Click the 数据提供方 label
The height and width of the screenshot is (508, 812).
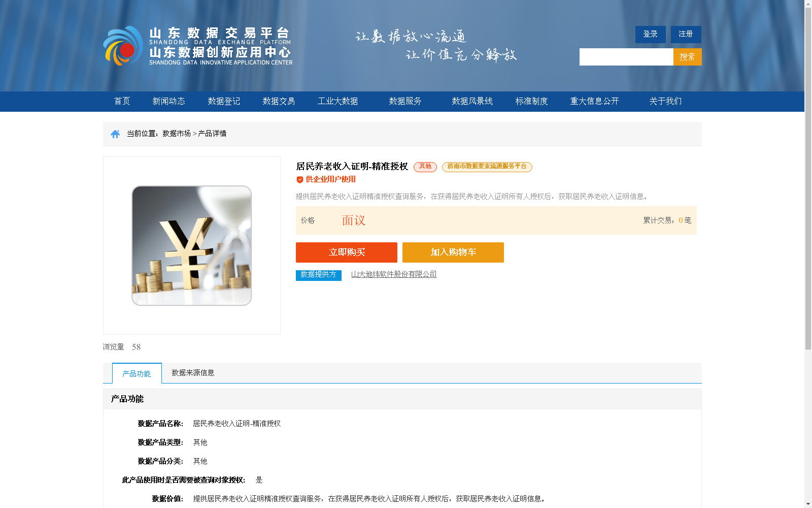pyautogui.click(x=319, y=275)
